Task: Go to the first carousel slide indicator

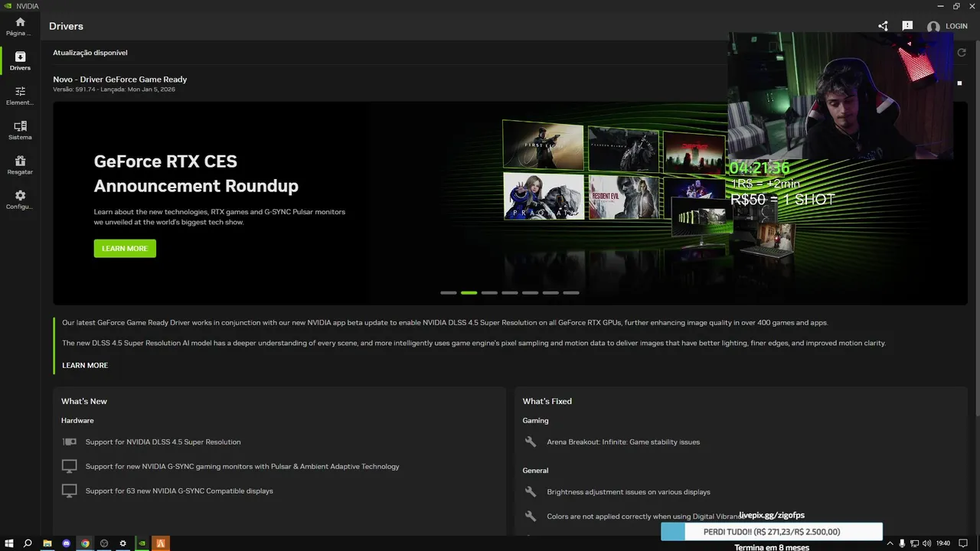Action: pyautogui.click(x=449, y=292)
